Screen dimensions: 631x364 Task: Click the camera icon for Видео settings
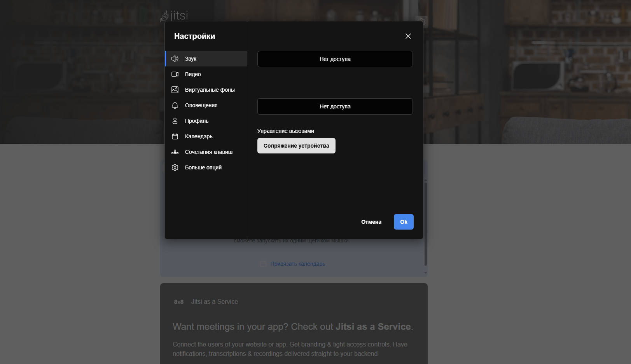(175, 74)
